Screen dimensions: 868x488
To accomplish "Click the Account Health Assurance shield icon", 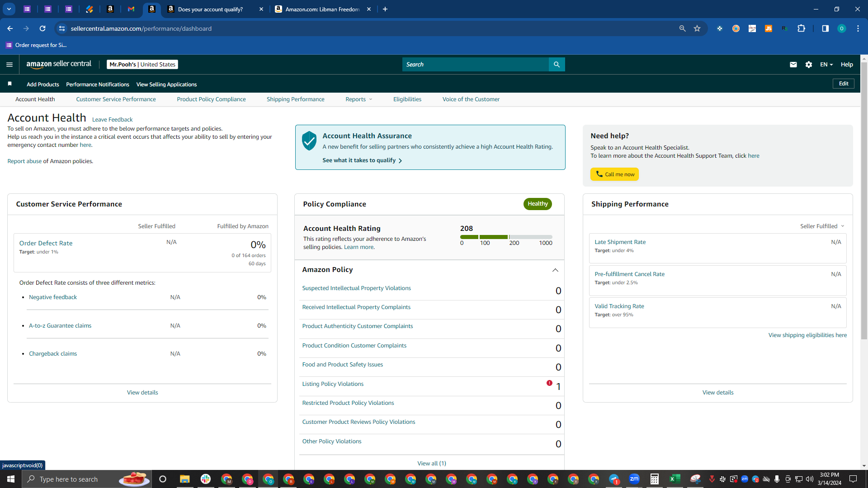I will point(309,141).
